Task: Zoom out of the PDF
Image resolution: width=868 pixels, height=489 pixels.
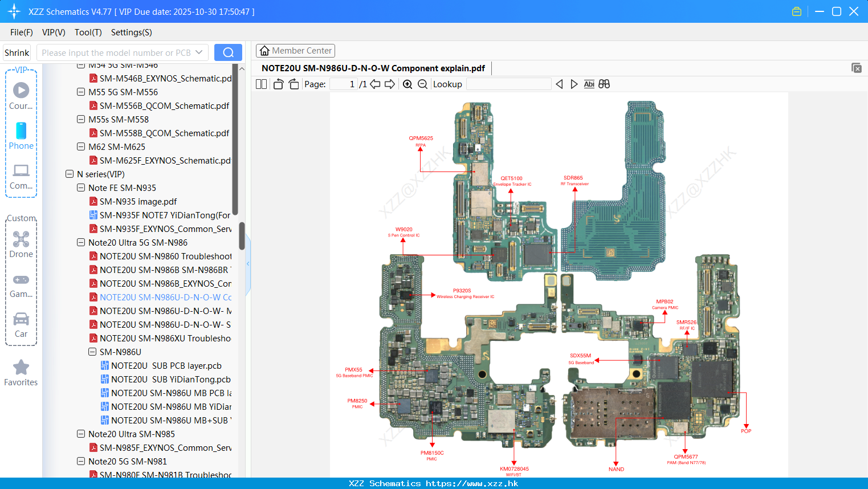Action: [x=422, y=84]
